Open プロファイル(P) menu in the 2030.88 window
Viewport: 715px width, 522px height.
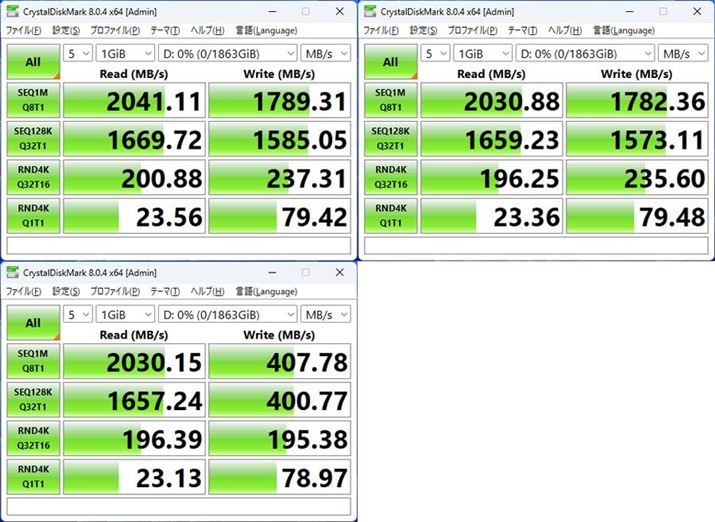click(x=472, y=31)
